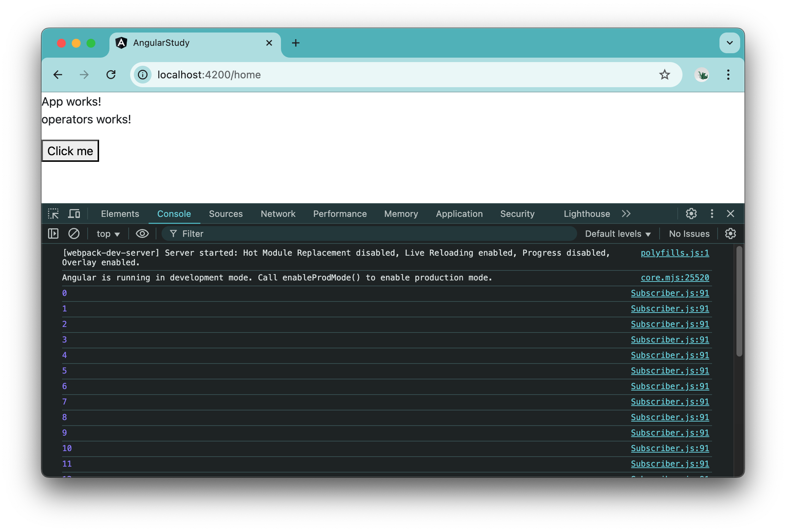Create a live expression with the eye icon
Viewport: 786px width, 532px height.
(x=142, y=233)
